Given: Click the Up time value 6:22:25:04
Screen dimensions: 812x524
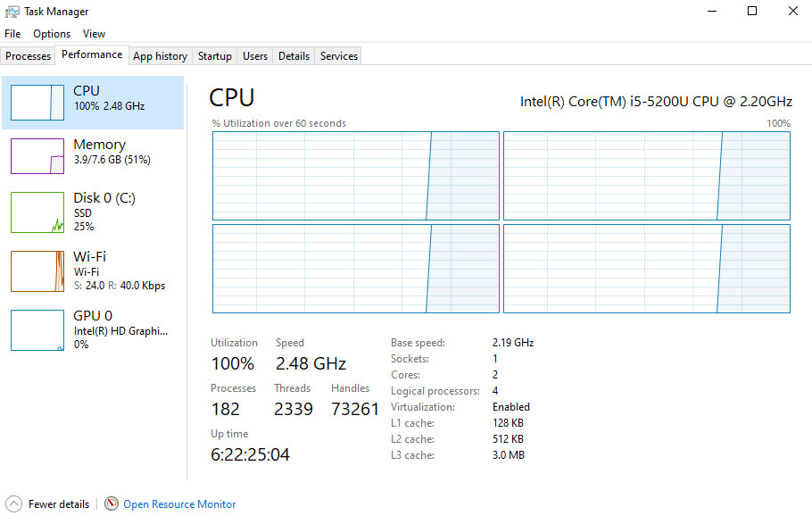Looking at the screenshot, I should [250, 454].
